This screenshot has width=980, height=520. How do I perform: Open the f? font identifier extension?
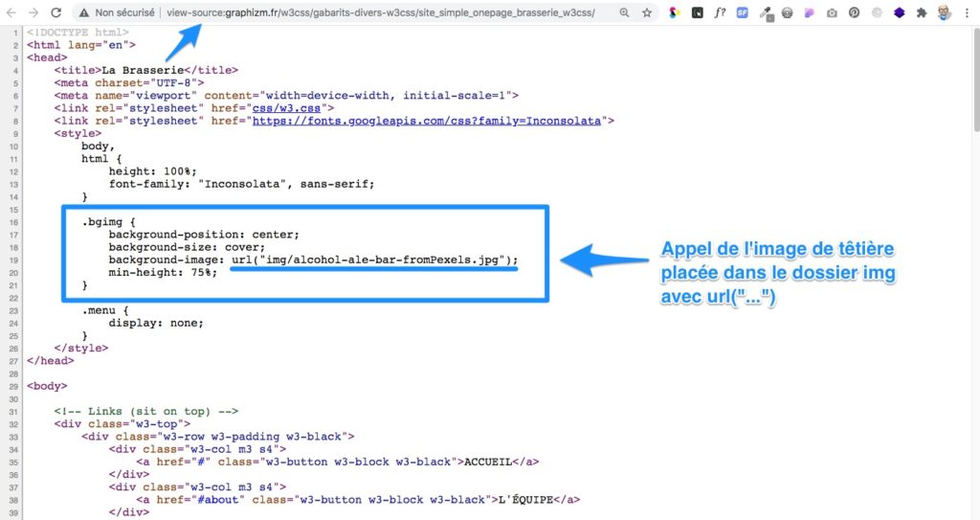[720, 12]
